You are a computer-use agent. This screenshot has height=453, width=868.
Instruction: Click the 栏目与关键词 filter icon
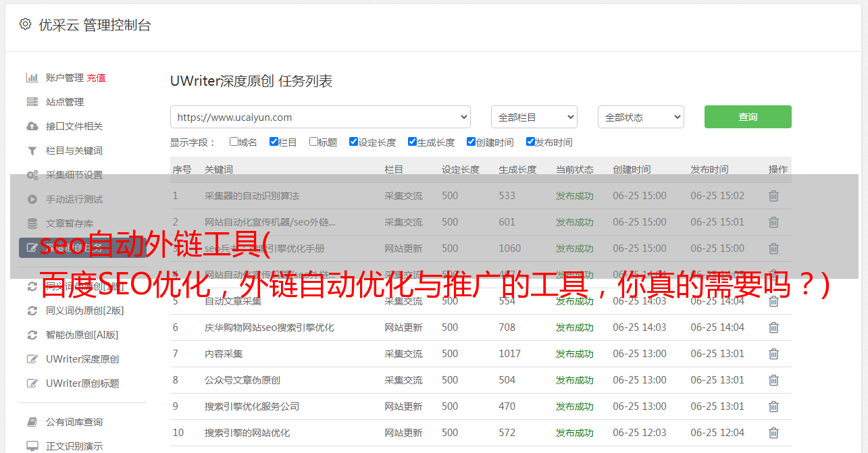click(x=32, y=151)
